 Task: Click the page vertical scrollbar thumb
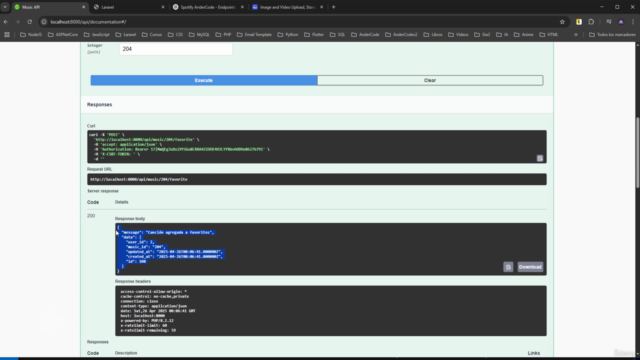638,152
